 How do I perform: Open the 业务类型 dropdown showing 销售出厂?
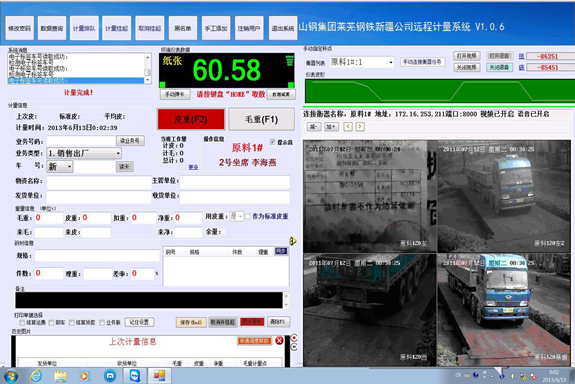pos(84,153)
